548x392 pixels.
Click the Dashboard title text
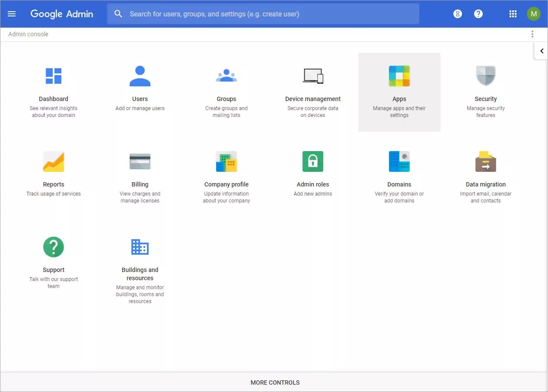coord(54,99)
